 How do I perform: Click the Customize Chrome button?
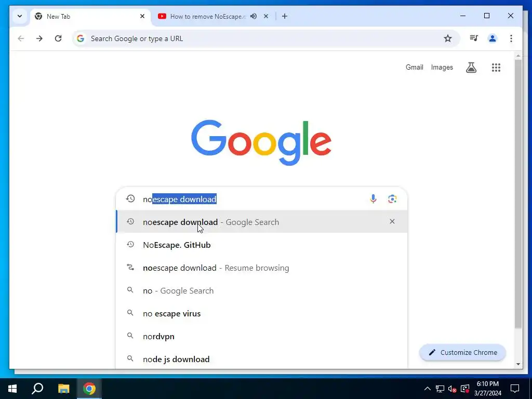point(463,353)
